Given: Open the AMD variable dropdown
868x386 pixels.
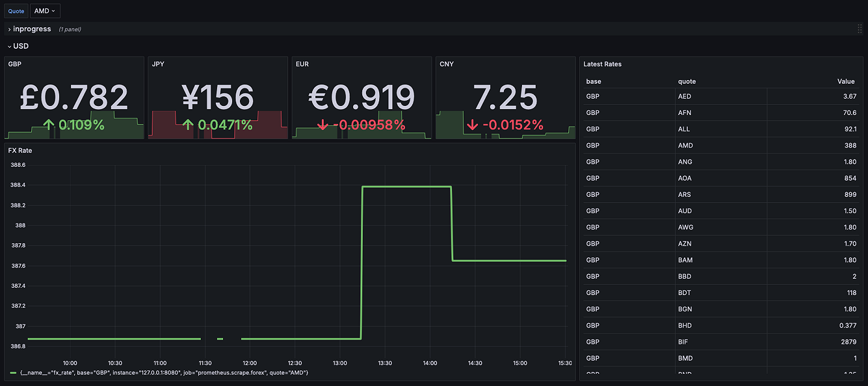Looking at the screenshot, I should (x=45, y=10).
